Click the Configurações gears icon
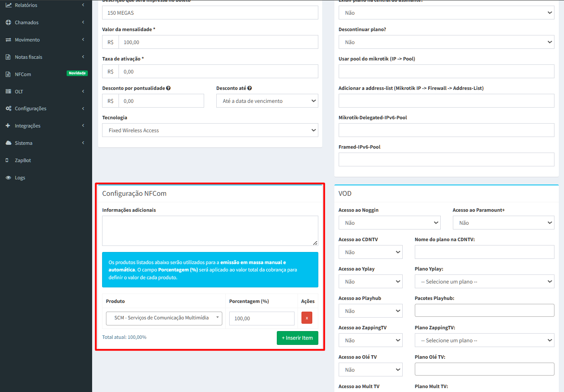This screenshot has width=564, height=392. click(x=8, y=108)
